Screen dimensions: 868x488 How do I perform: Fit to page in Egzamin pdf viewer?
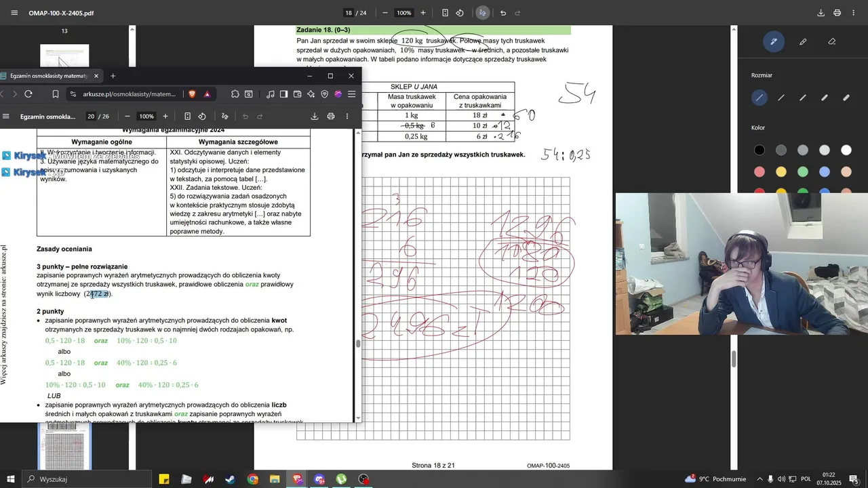[x=187, y=117]
